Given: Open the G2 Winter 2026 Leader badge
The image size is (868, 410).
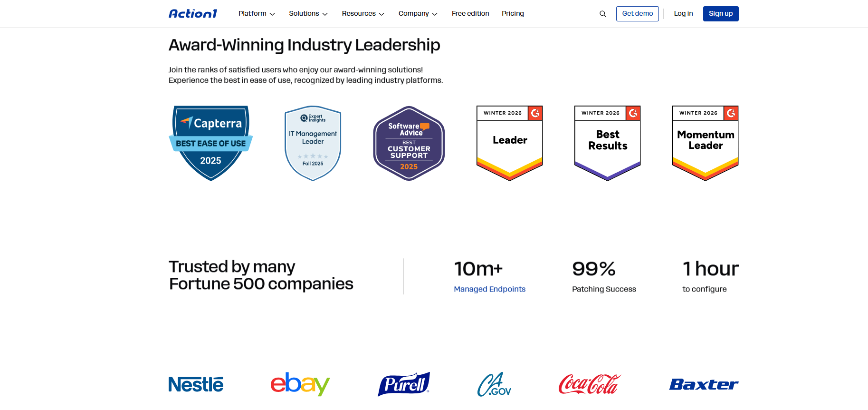Looking at the screenshot, I should pyautogui.click(x=510, y=143).
